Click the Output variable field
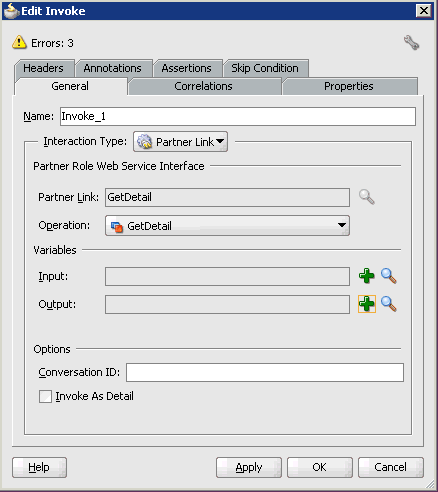Viewport: 438px width, 492px height. [227, 304]
